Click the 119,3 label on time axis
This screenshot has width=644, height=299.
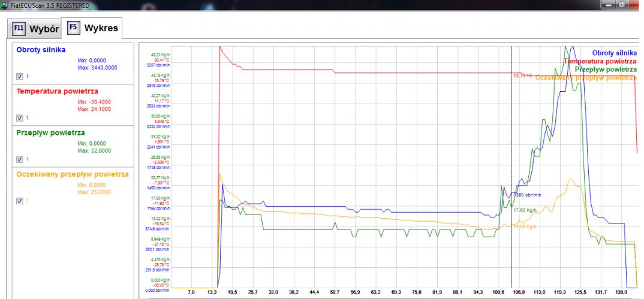[x=560, y=292]
